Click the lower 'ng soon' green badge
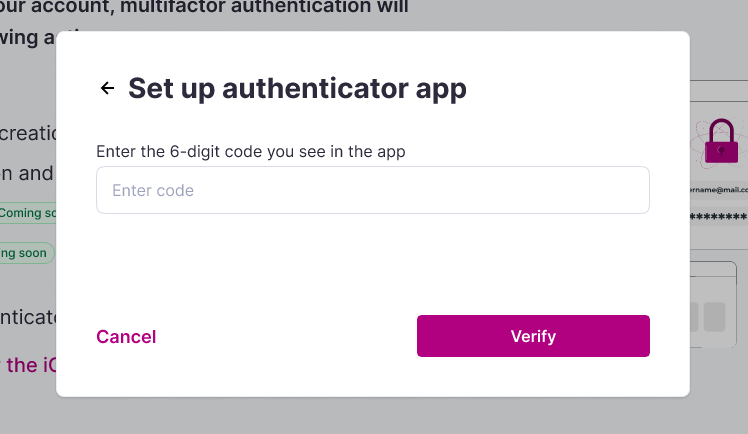Viewport: 748px width, 434px height. tap(24, 253)
